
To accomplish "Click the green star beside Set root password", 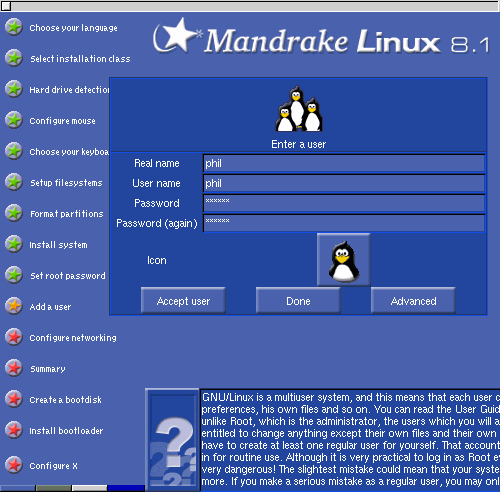I will coord(14,275).
